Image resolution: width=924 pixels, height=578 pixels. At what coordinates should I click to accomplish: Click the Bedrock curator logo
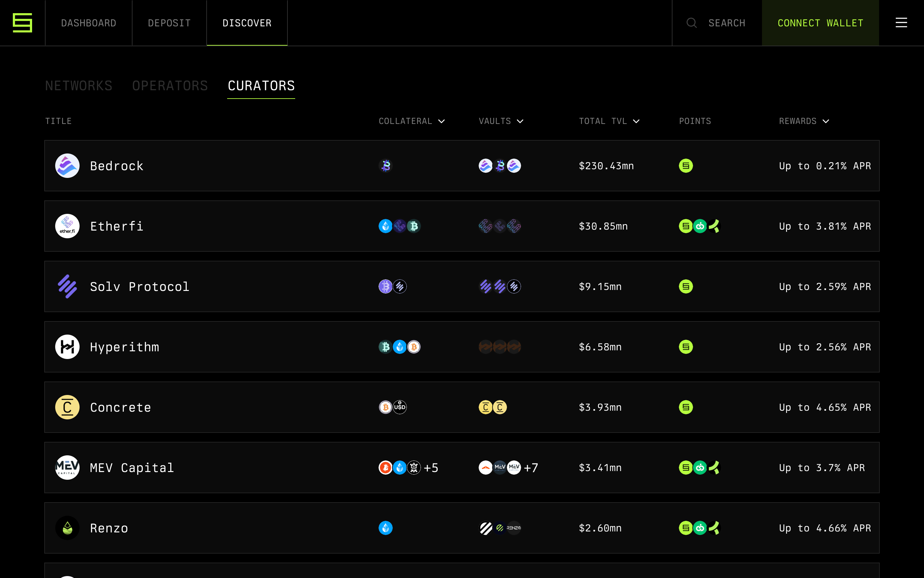(67, 165)
